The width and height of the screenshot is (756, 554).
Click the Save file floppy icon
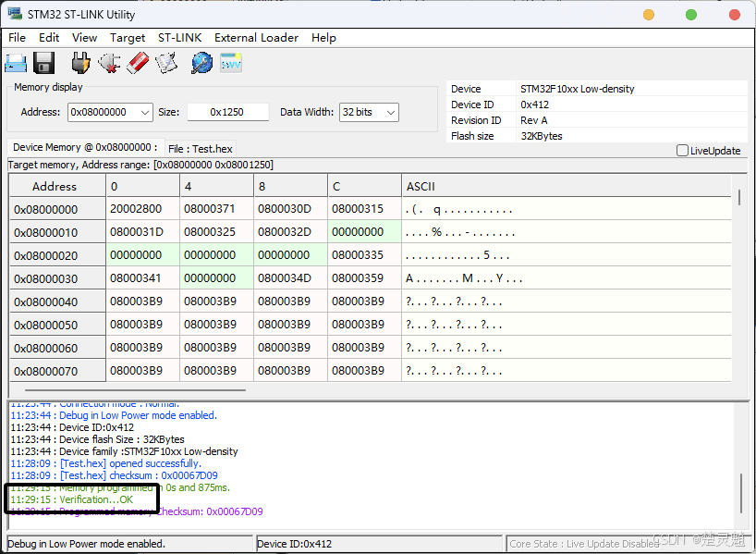tap(43, 63)
